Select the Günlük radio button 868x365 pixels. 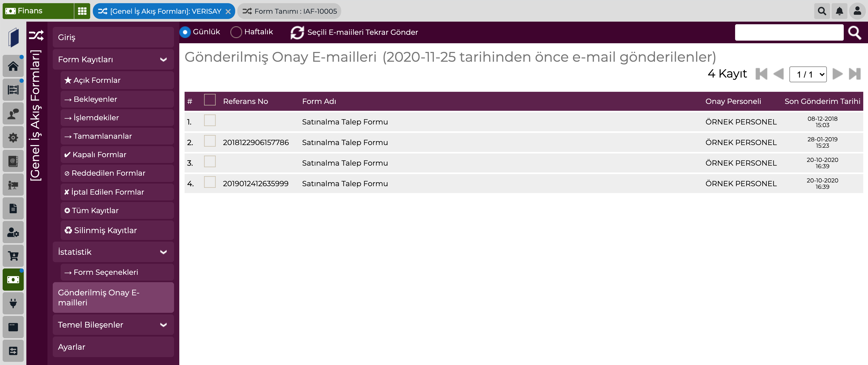[185, 32]
